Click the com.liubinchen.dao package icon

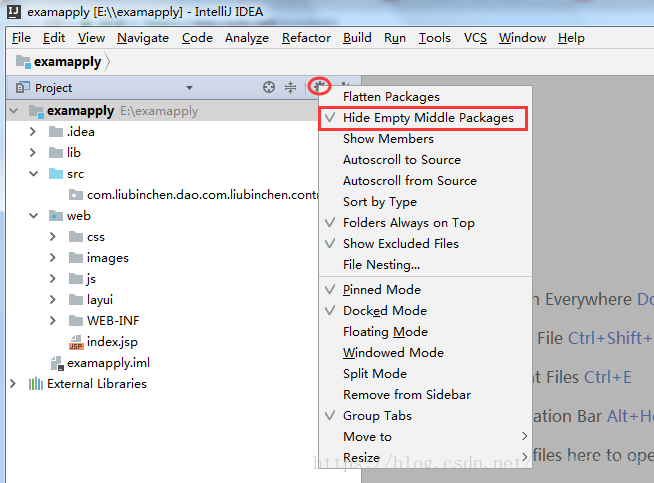pyautogui.click(x=75, y=194)
